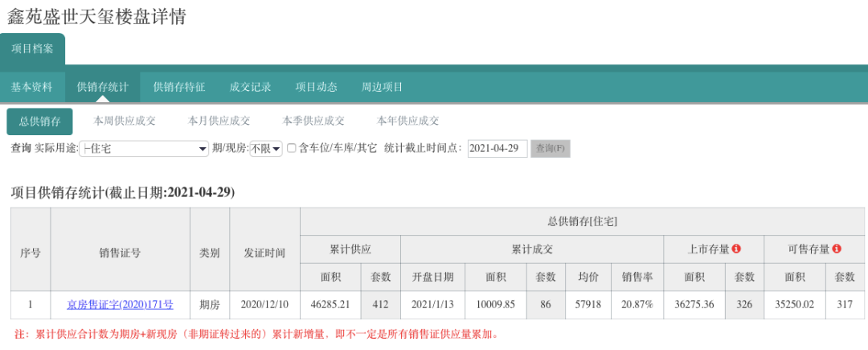Click the 35250.02 available area cell
The width and height of the screenshot is (868, 350).
795,305
